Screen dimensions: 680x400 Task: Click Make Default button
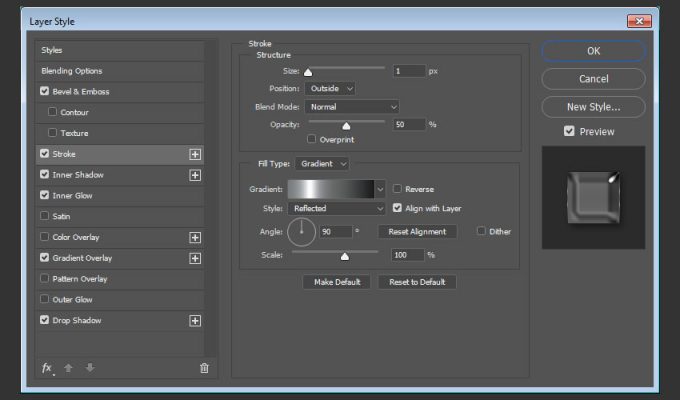[337, 282]
